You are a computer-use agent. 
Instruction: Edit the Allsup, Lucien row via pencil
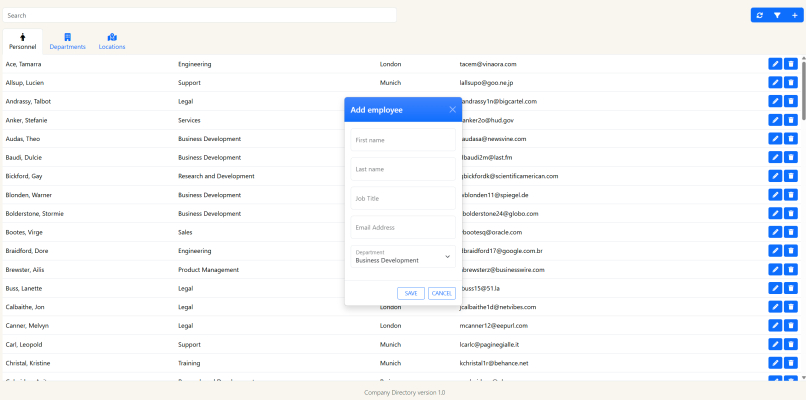tap(775, 82)
